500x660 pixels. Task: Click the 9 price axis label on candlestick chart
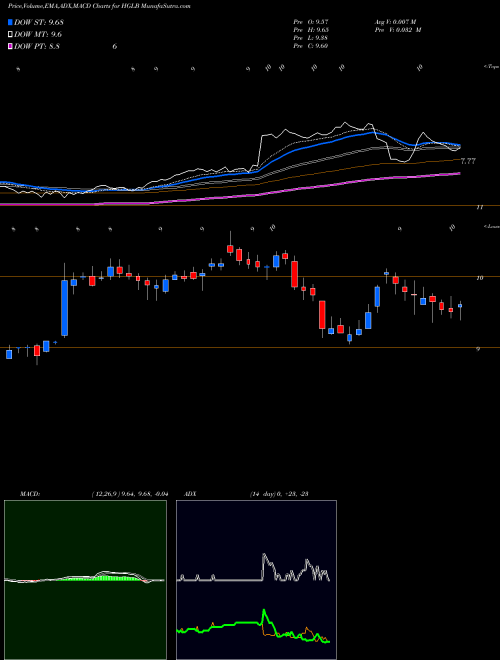pyautogui.click(x=478, y=349)
